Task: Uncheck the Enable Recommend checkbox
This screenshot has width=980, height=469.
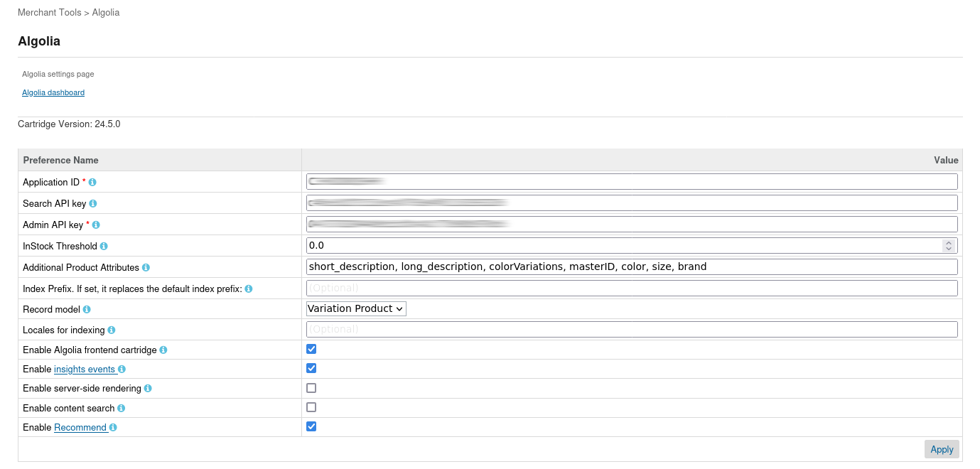Action: [311, 426]
